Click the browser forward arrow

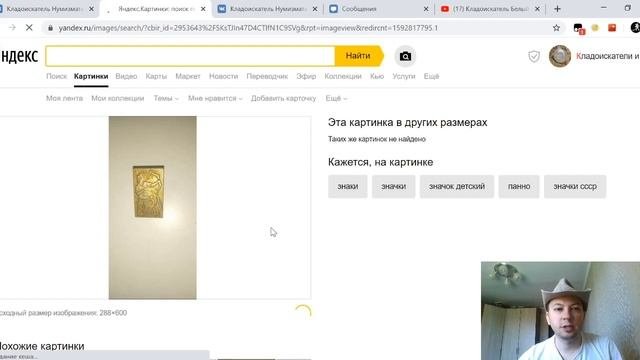pyautogui.click(x=12, y=28)
